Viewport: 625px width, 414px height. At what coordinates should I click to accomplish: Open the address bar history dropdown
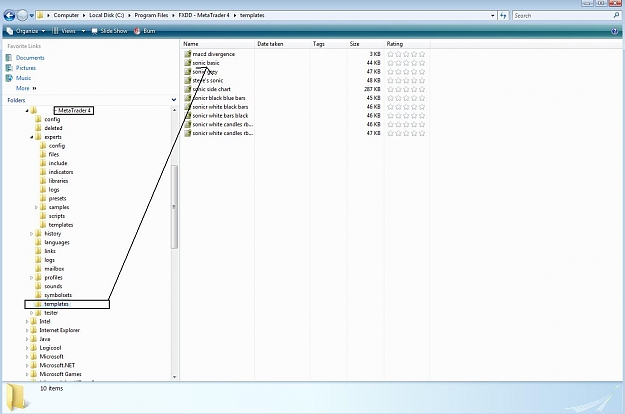coord(493,16)
